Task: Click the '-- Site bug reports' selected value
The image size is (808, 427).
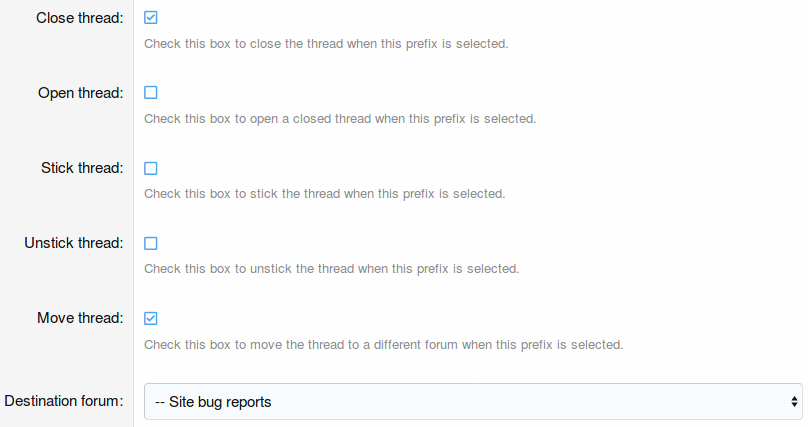Action: point(213,402)
